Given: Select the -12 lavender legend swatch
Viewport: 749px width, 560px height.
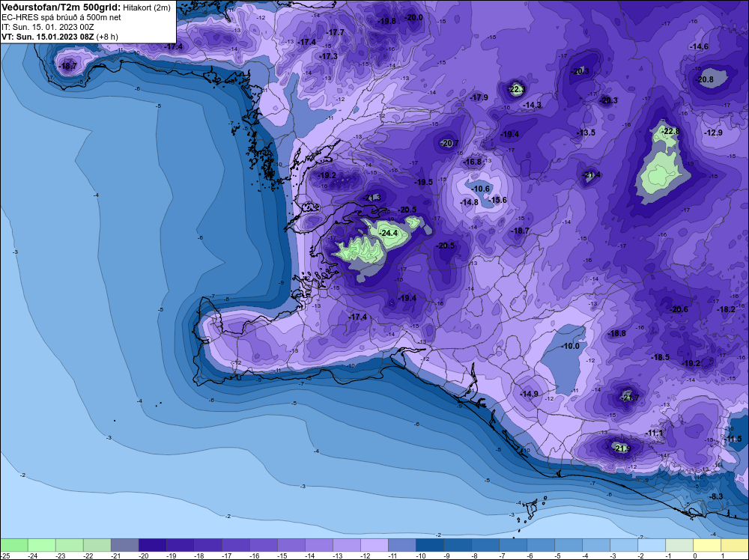Looking at the screenshot, I should (374, 545).
